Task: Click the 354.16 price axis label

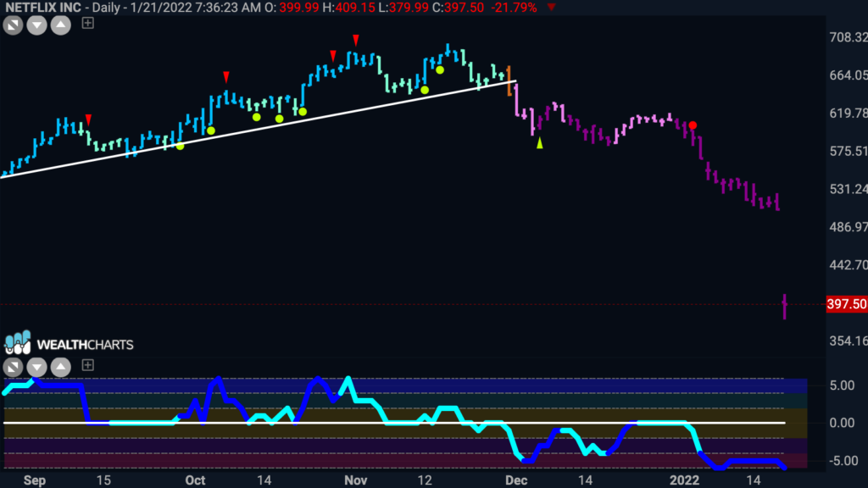Action: pyautogui.click(x=848, y=341)
